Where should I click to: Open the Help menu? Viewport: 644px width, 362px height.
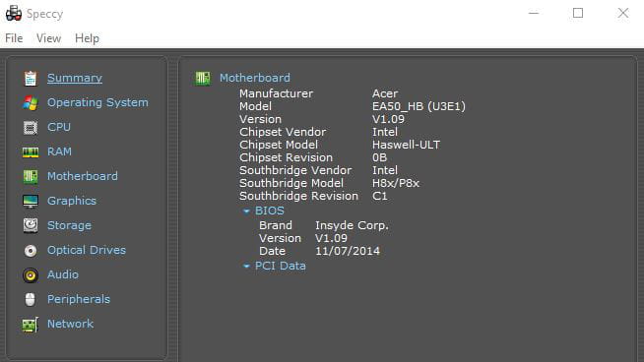[x=87, y=38]
